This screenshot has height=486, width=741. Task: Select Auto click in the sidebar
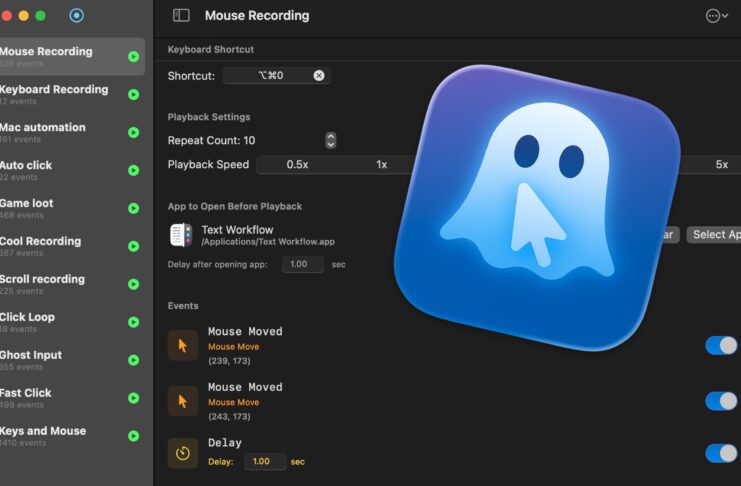tap(71, 170)
